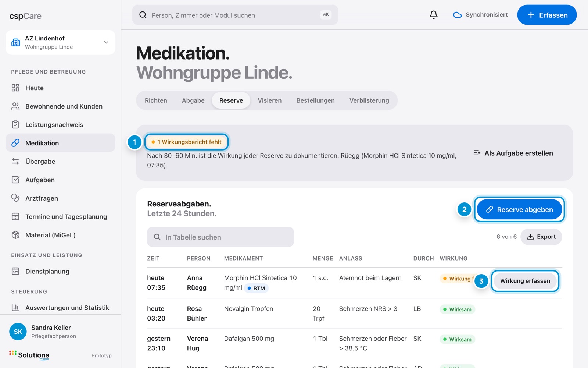Screen dimensions: 588x368
Task: Click the Leistungsnachweis clipboard icon
Action: click(15, 124)
